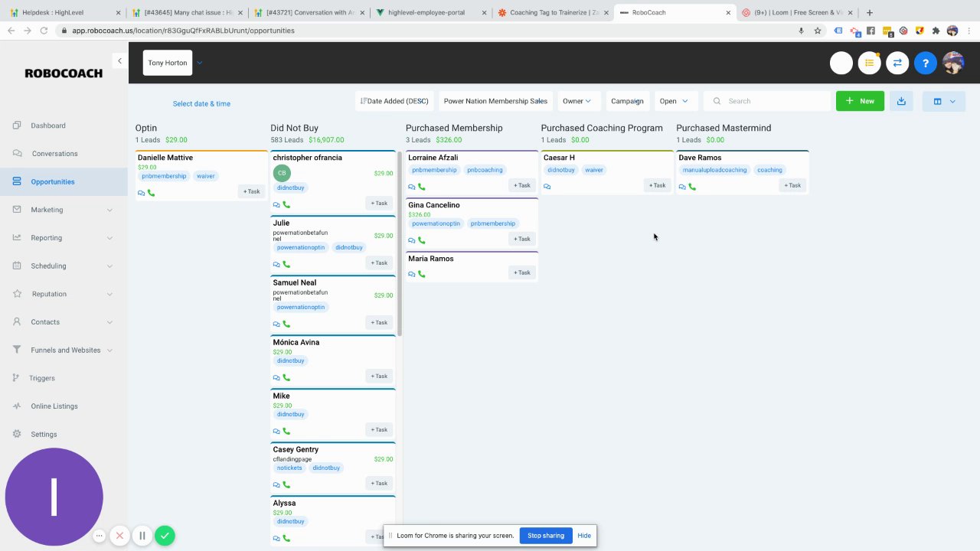Open chat icon on Lorraine Afzali card

pos(412,187)
